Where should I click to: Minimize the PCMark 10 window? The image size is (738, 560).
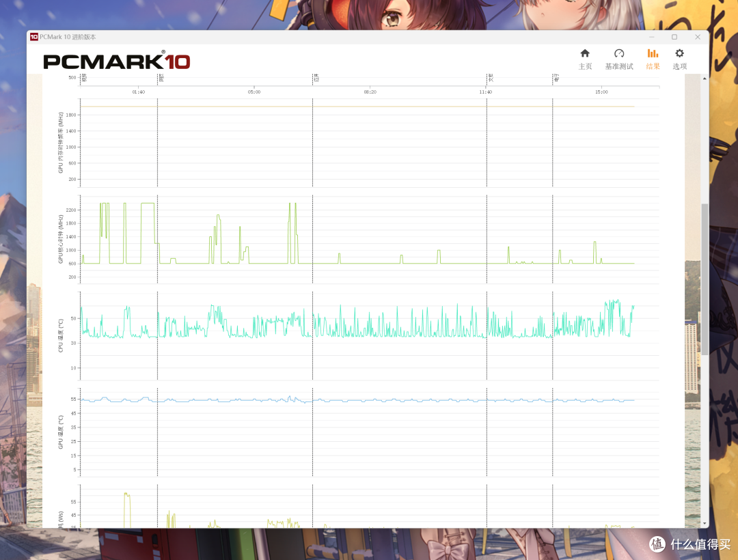click(651, 37)
